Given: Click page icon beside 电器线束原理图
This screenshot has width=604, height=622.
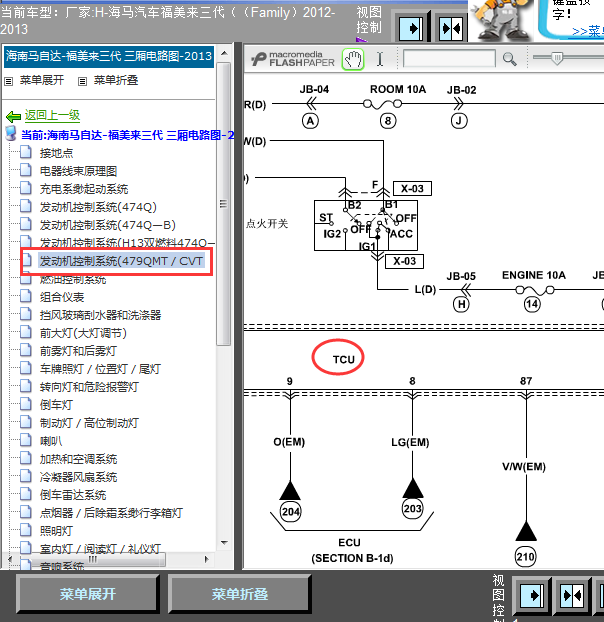Looking at the screenshot, I should point(26,171).
